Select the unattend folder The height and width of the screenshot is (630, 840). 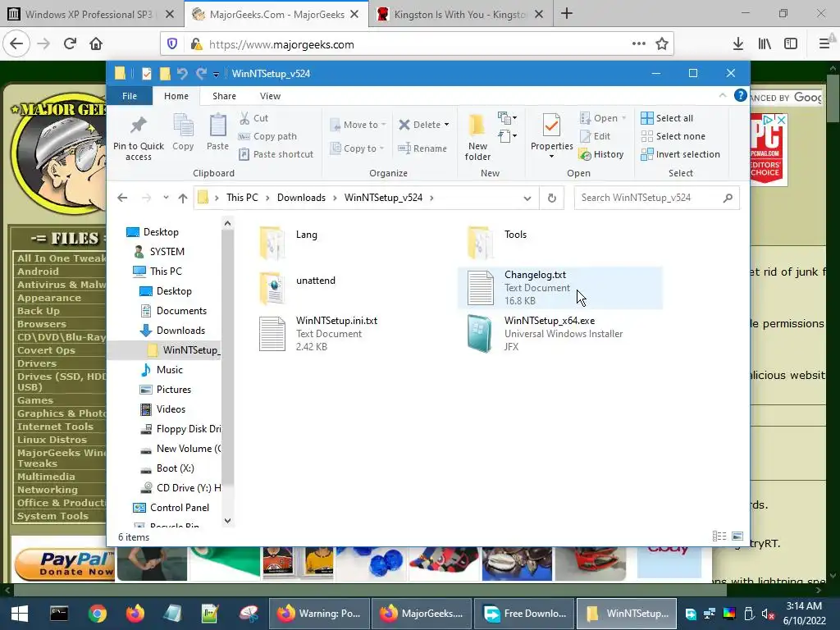(x=316, y=289)
